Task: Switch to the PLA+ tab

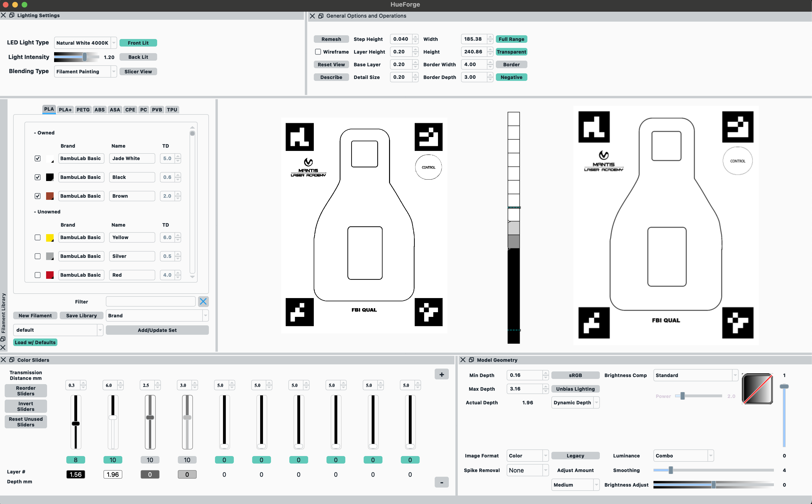Action: click(x=65, y=110)
